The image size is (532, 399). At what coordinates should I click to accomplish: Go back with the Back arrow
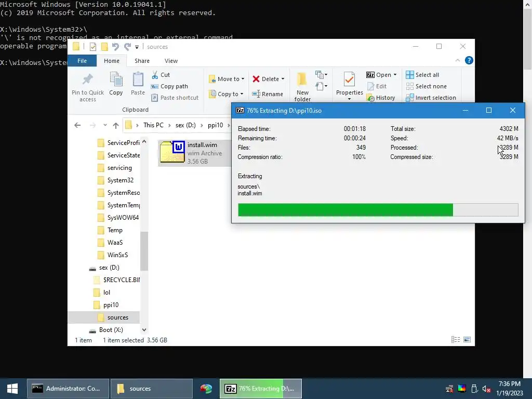(77, 125)
